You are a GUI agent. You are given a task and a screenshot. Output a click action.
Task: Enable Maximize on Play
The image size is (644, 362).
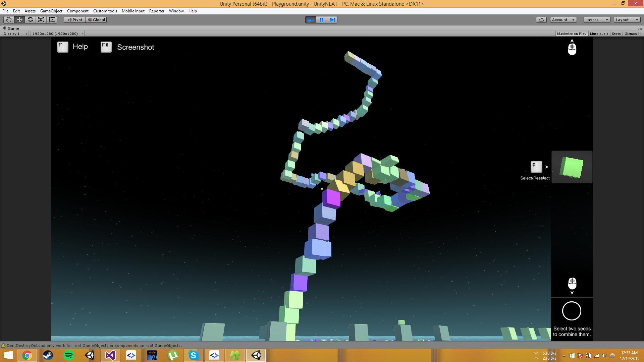[x=571, y=34]
